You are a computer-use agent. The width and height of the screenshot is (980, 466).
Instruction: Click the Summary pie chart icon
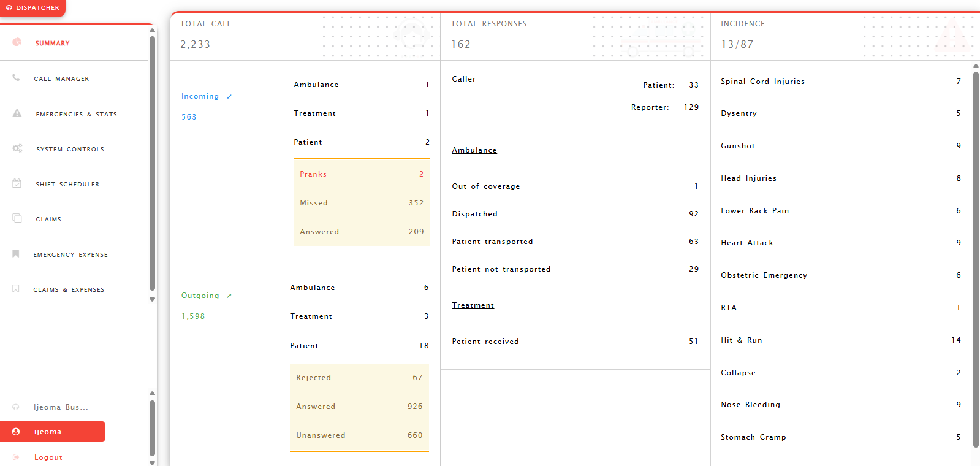(17, 42)
